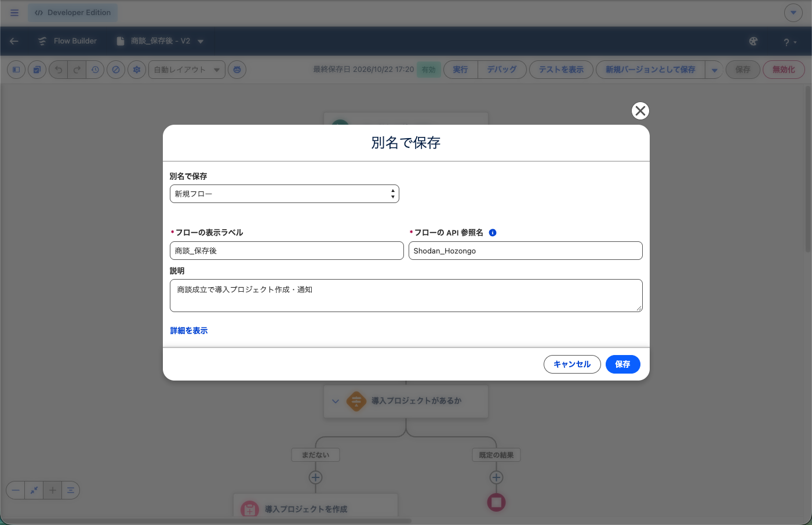Go back with the left arrow icon
812x525 pixels.
14,41
